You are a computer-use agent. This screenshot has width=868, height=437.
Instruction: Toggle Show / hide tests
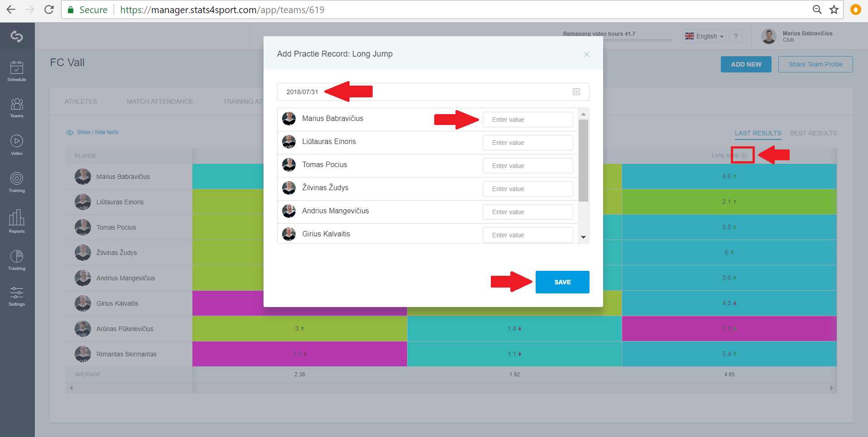click(92, 132)
